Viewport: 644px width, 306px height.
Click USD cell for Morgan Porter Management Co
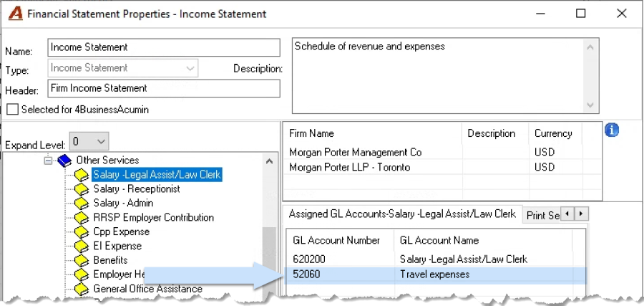[x=545, y=153]
